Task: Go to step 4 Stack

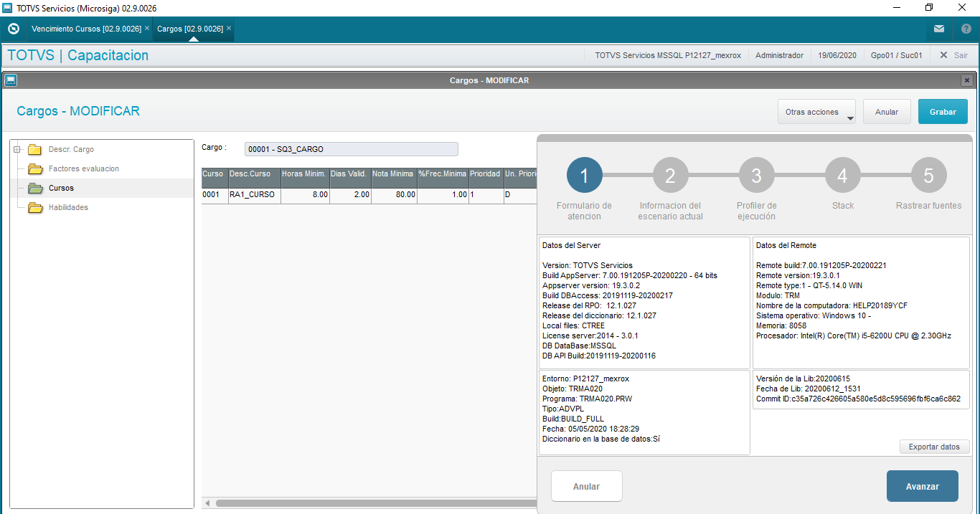Action: coord(842,176)
